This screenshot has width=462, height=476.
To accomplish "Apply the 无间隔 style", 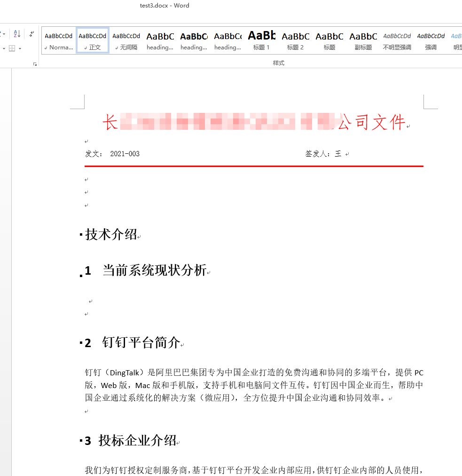I will pyautogui.click(x=126, y=40).
